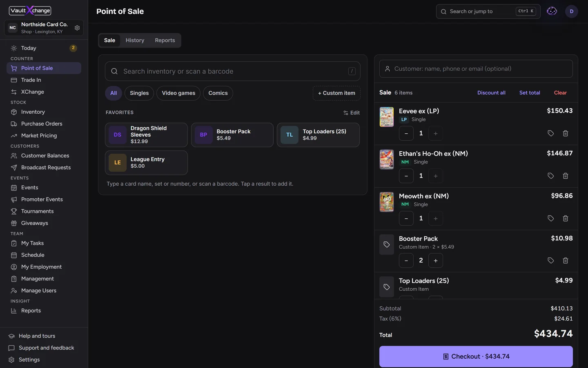Add Dragon Shield Sleeves favorite tile
The width and height of the screenshot is (588, 368).
coord(146,135)
